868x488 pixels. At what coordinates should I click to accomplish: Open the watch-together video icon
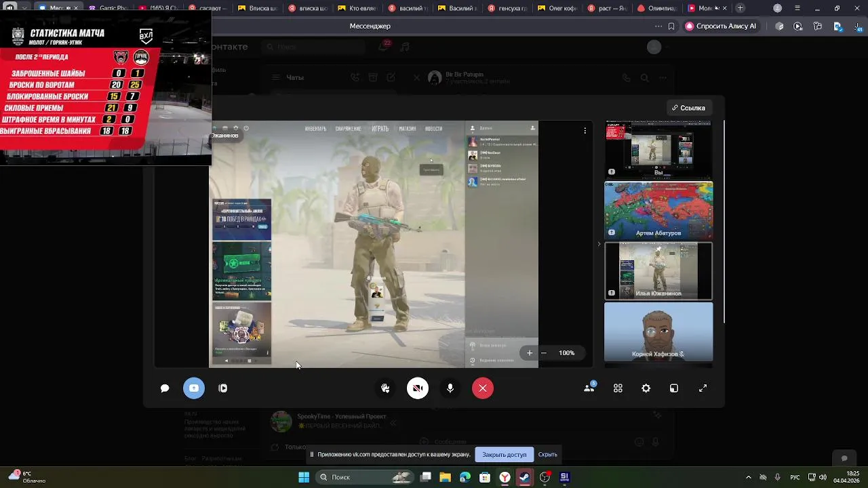click(x=223, y=388)
